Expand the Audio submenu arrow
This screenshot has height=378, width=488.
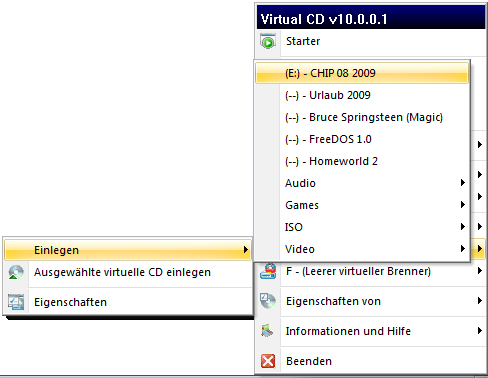462,182
